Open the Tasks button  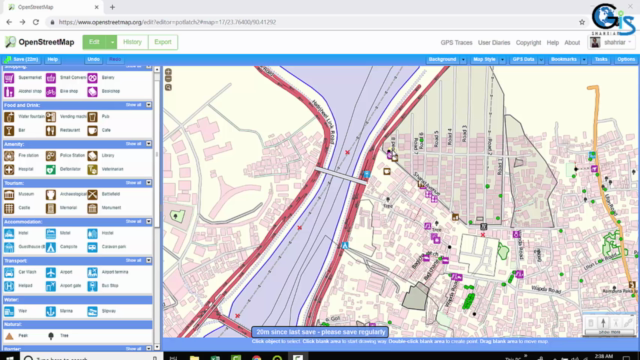click(x=601, y=60)
